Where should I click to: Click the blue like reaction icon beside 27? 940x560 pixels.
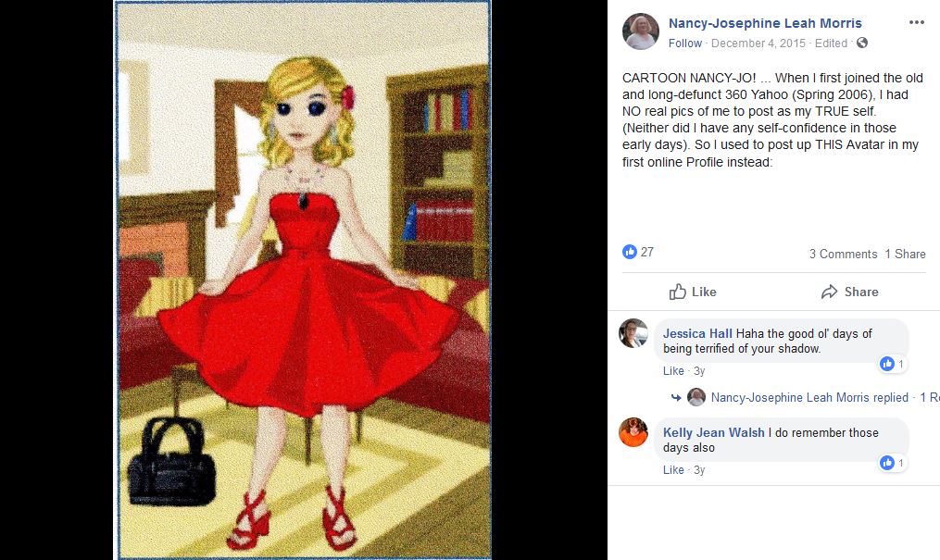click(630, 252)
